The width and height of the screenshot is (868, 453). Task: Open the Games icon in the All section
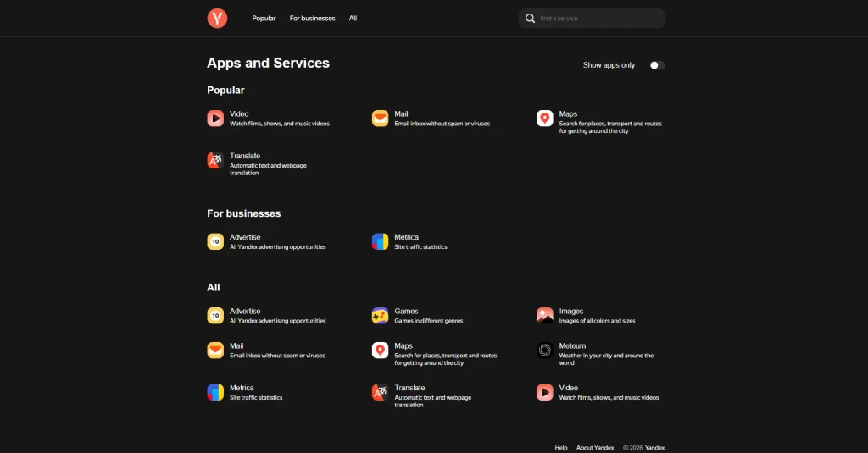[x=380, y=316]
